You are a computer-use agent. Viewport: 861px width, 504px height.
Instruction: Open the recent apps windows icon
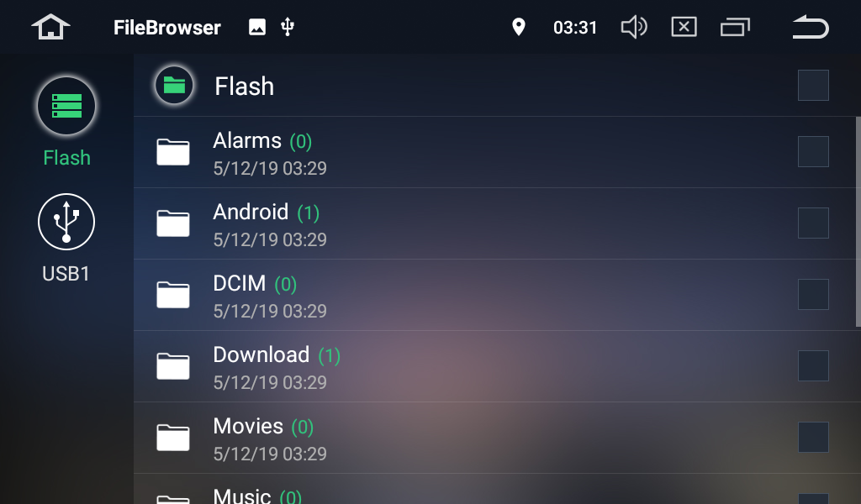point(735,27)
